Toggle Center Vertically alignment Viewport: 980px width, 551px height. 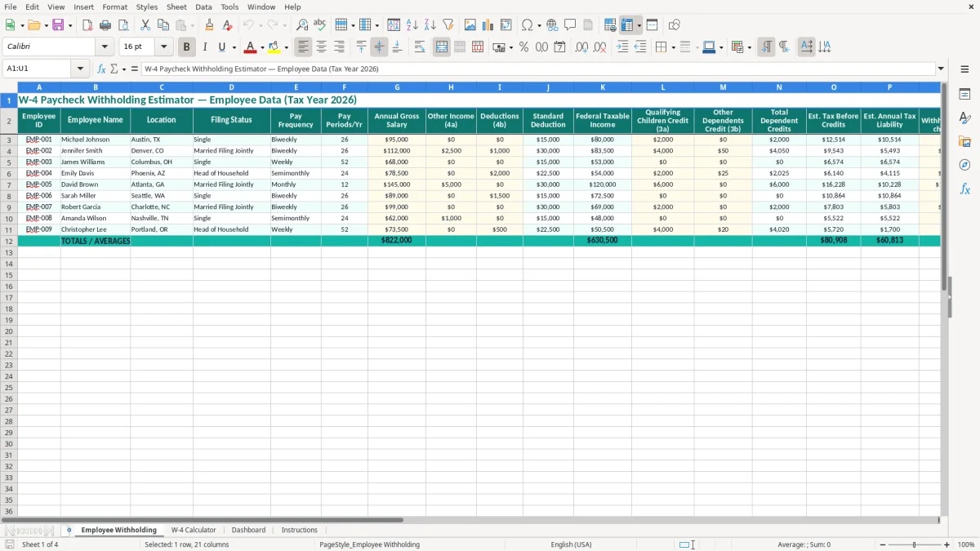click(x=379, y=47)
